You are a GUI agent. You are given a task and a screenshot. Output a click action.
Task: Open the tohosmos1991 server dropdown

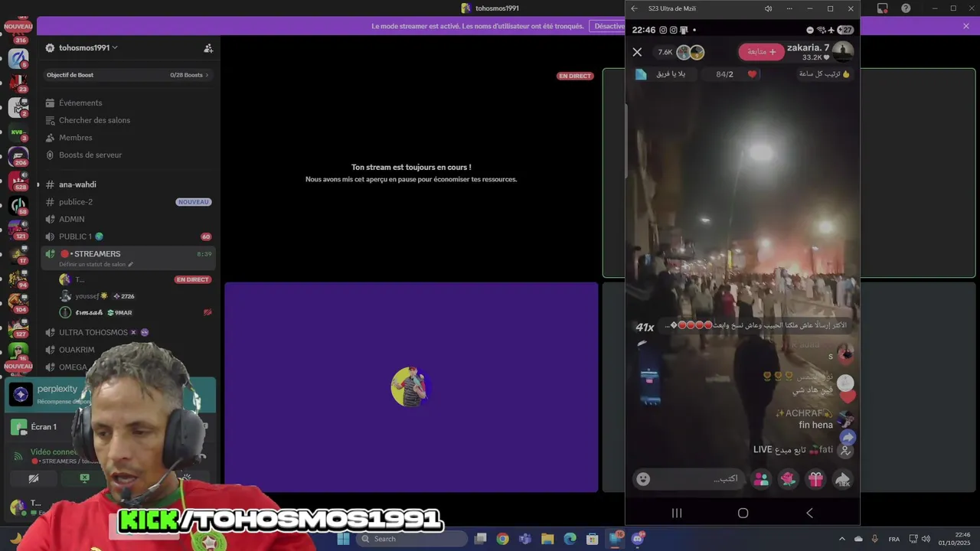88,47
